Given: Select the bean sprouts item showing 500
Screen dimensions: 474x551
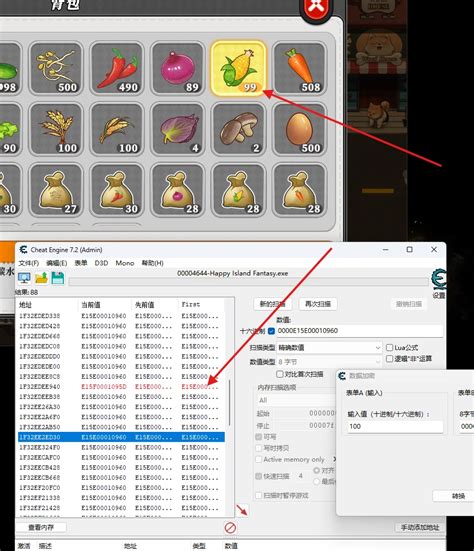Looking at the screenshot, I should coord(56,68).
